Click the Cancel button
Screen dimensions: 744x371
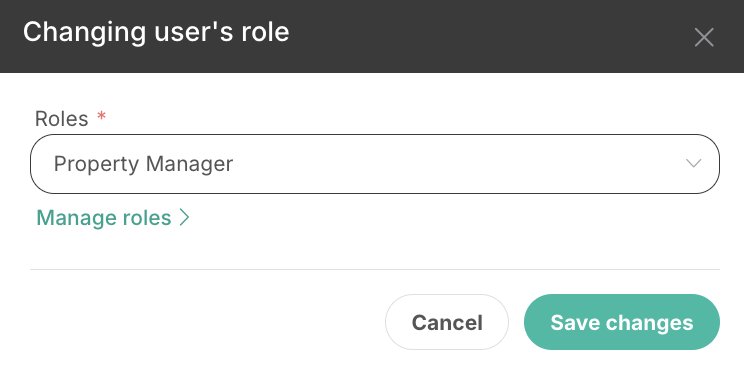pos(446,322)
